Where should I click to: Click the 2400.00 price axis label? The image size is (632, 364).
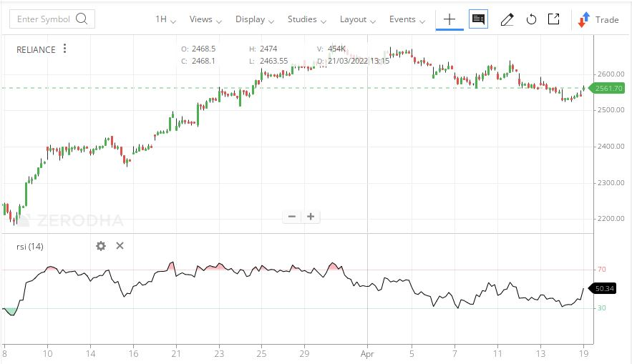pyautogui.click(x=611, y=147)
